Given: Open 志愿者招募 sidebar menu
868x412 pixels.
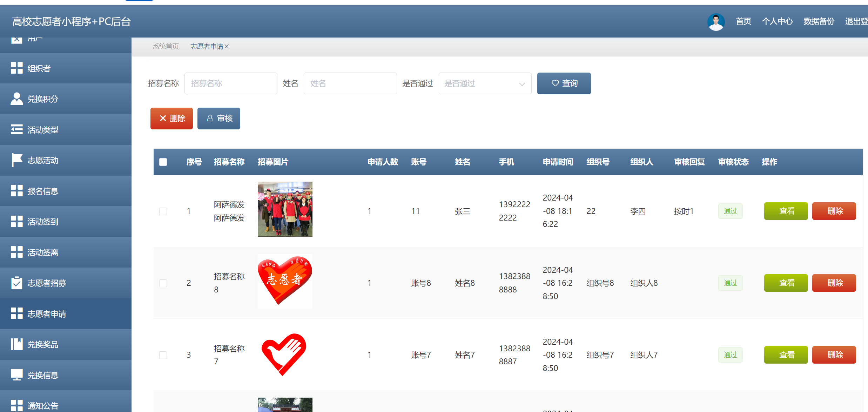Looking at the screenshot, I should pyautogui.click(x=66, y=283).
